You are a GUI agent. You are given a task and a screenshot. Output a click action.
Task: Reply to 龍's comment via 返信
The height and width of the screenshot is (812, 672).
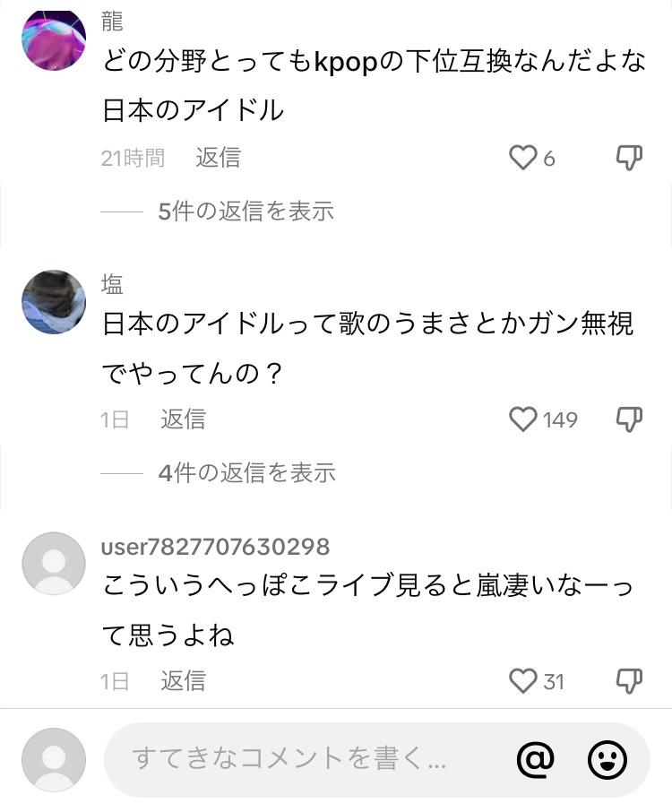[219, 158]
